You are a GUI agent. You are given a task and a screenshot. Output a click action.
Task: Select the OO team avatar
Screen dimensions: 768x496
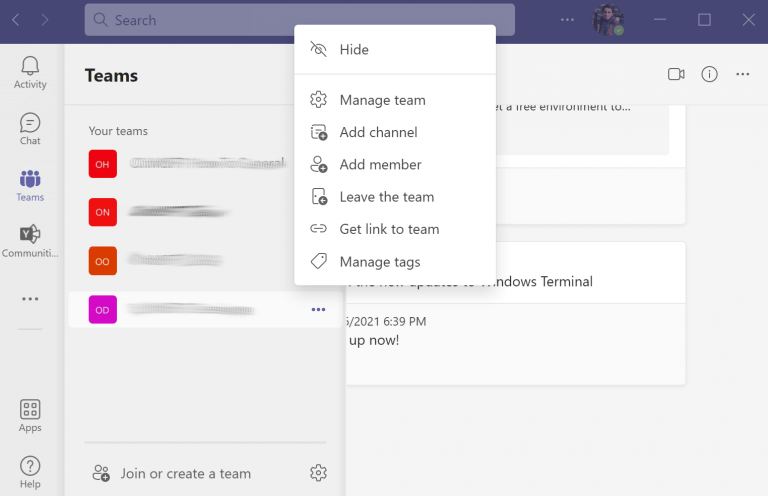coord(102,261)
